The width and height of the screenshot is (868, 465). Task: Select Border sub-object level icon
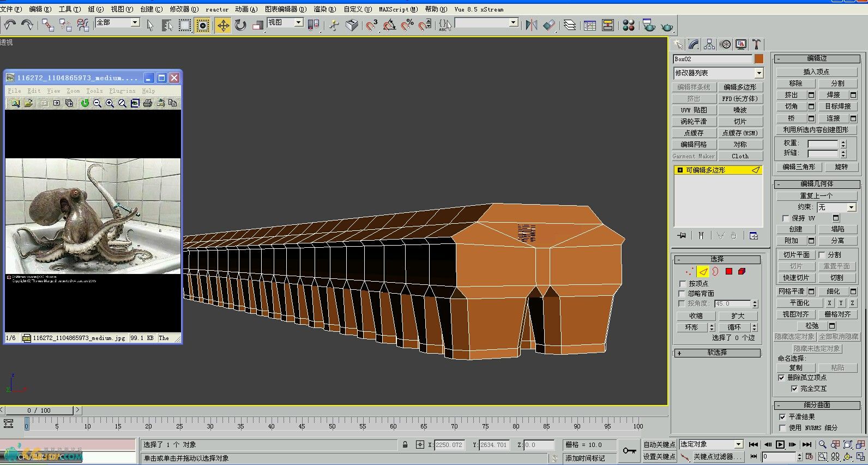click(715, 271)
